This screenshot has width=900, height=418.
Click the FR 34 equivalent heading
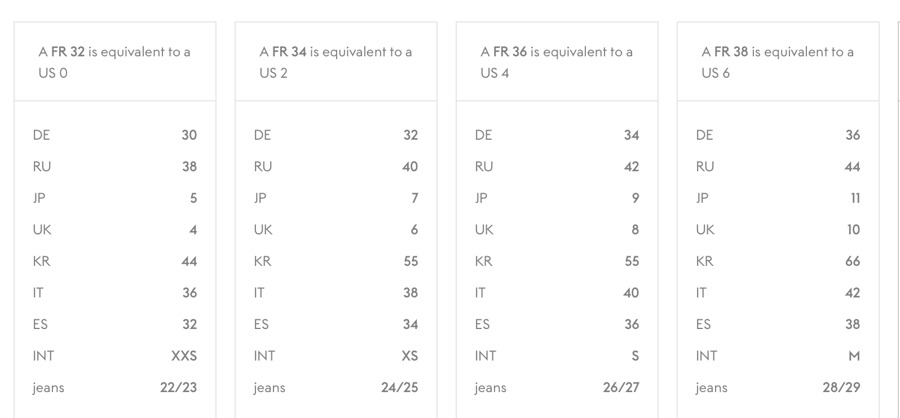(x=335, y=62)
